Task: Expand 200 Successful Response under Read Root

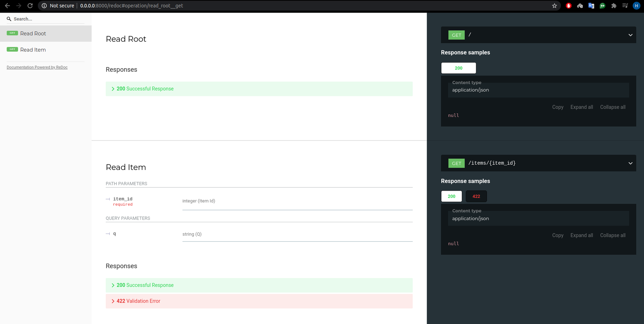Action: tap(259, 89)
